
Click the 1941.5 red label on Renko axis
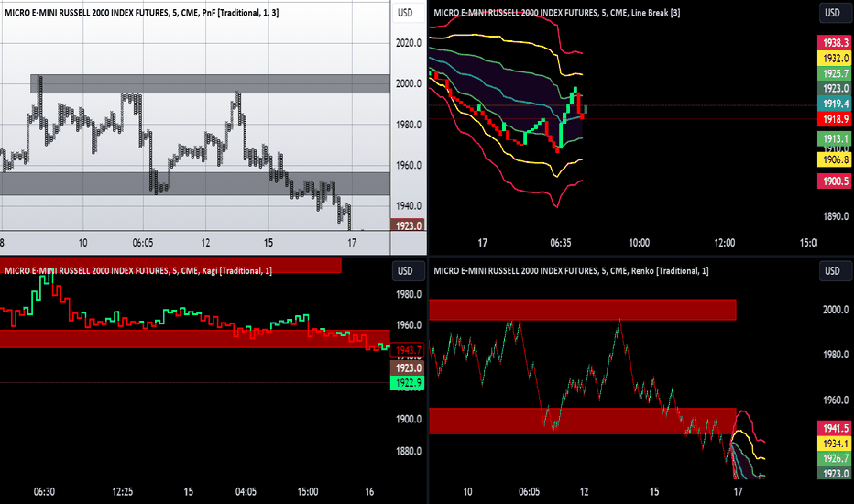(835, 428)
